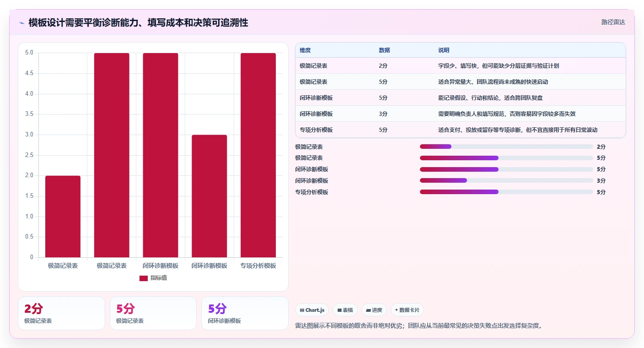Click the 5.0 y-axis tick label
The image size is (644, 348).
tap(29, 53)
